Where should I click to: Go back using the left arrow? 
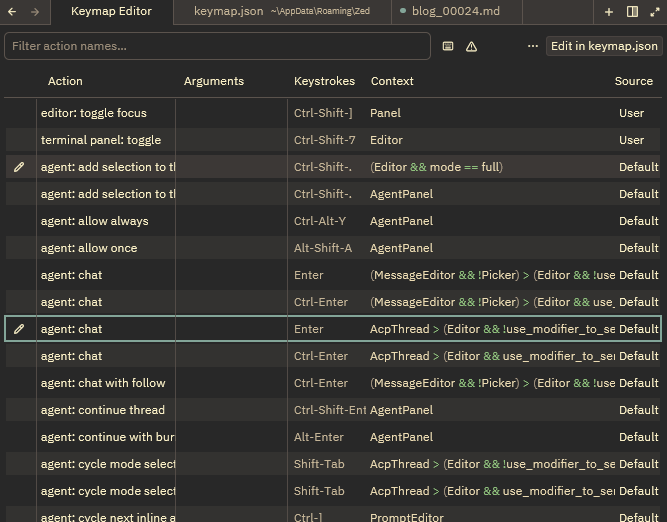point(14,12)
